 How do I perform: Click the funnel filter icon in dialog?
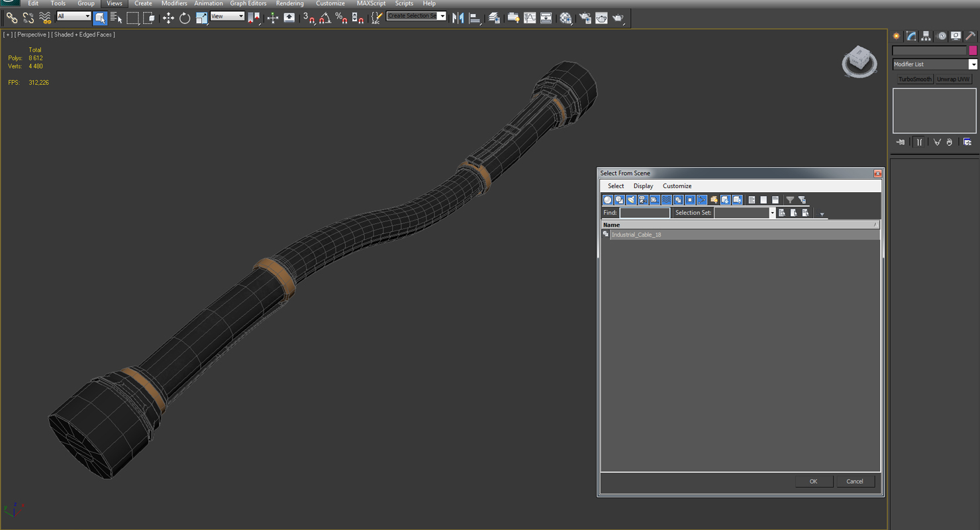click(x=790, y=200)
